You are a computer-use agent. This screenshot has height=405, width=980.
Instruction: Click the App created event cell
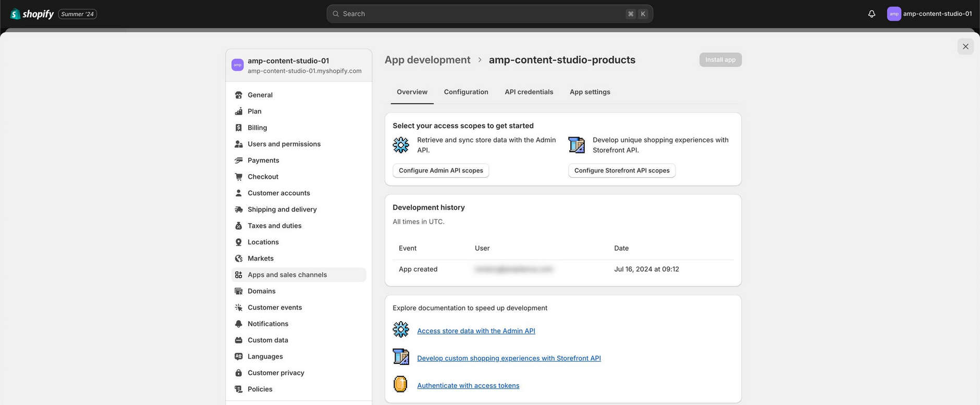418,269
